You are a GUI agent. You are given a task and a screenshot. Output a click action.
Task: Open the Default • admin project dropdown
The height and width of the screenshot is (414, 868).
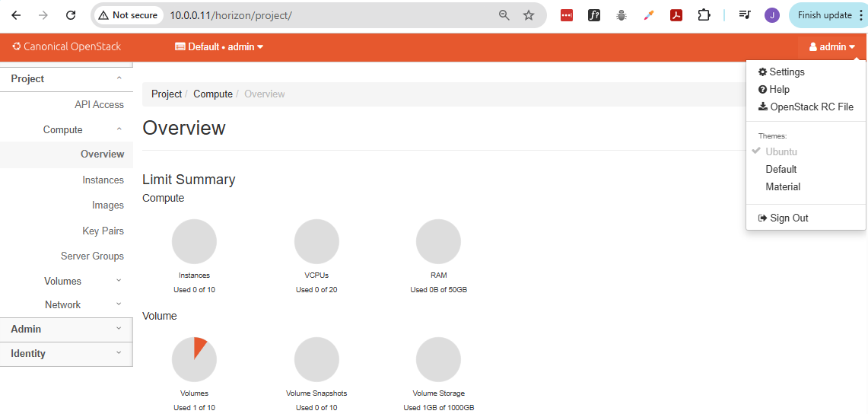click(x=219, y=46)
